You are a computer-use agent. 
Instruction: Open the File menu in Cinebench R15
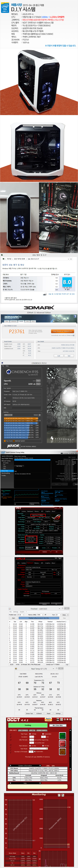click(x=3, y=366)
